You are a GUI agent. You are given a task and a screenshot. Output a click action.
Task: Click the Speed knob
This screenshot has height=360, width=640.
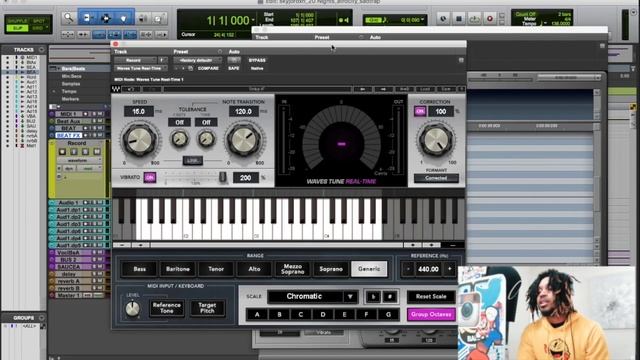(x=140, y=140)
